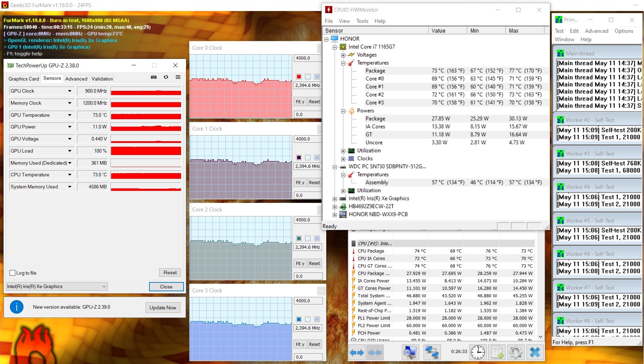
Task: Click HWiNFO monitor with magnifier icon
Action: coord(410,352)
